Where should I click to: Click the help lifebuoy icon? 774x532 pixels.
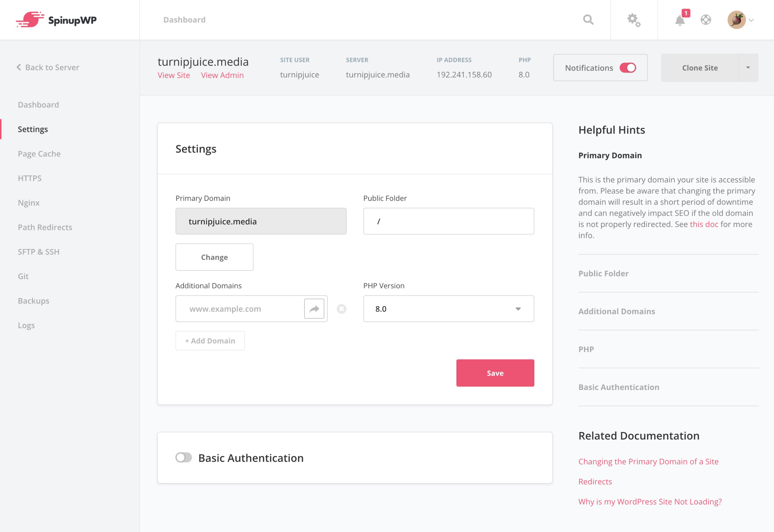(705, 20)
